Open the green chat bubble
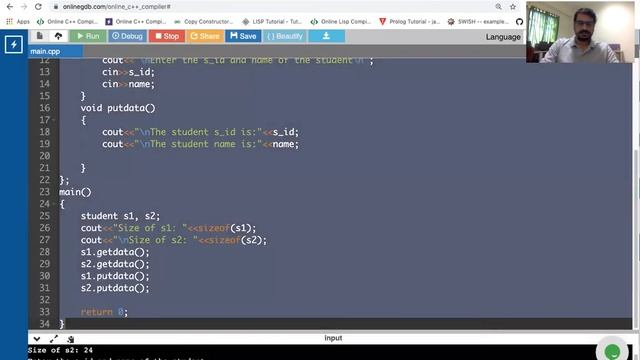 tap(612, 351)
